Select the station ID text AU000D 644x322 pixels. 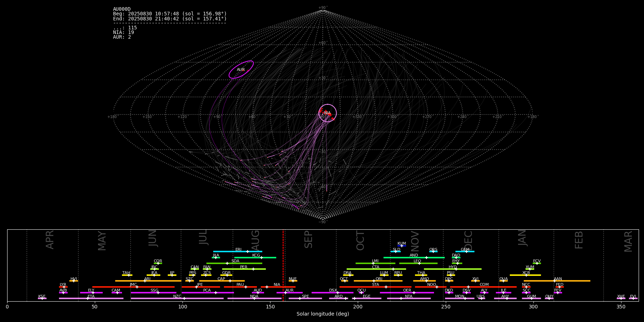122,9
